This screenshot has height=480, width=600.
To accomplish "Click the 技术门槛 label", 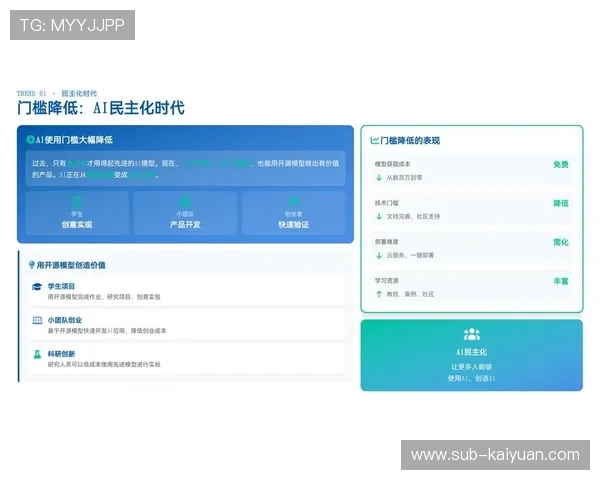I will (x=386, y=203).
